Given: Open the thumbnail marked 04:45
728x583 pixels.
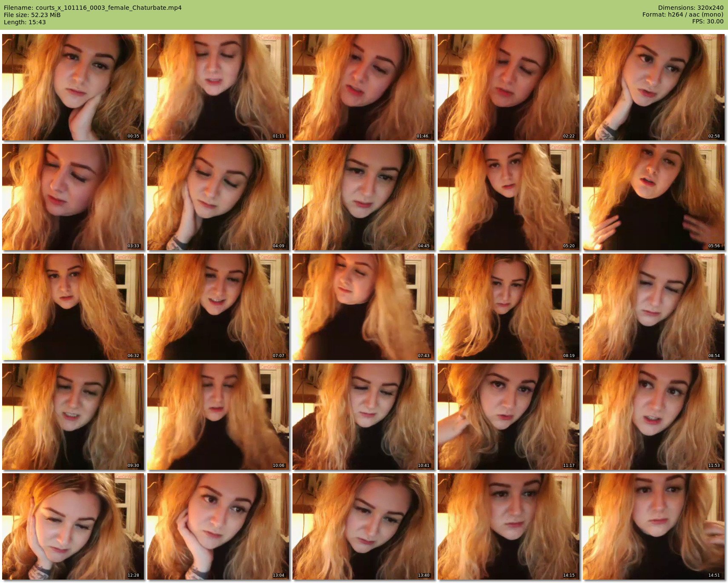Looking at the screenshot, I should point(364,197).
